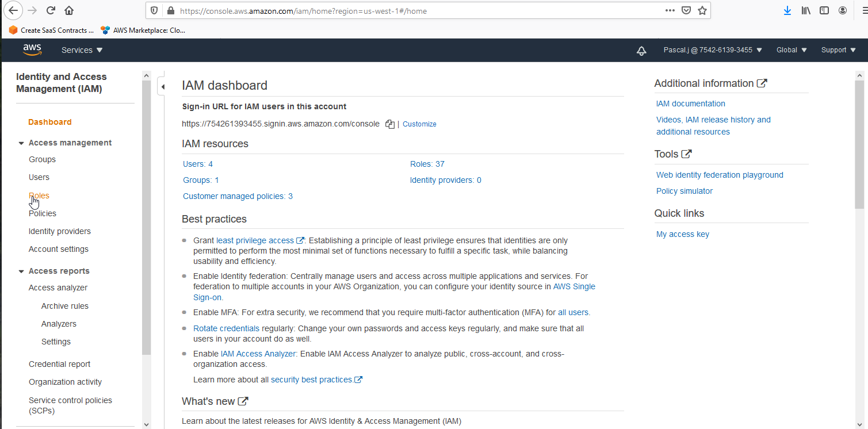Open the Global region dropdown
The width and height of the screenshot is (868, 429).
(x=791, y=50)
